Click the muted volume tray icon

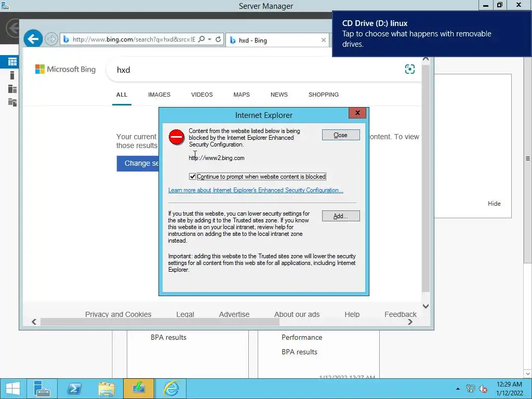pyautogui.click(x=483, y=389)
